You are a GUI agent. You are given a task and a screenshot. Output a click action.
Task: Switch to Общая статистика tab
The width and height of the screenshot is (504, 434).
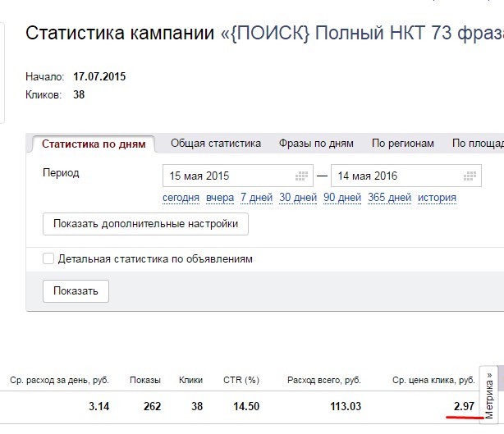(216, 143)
